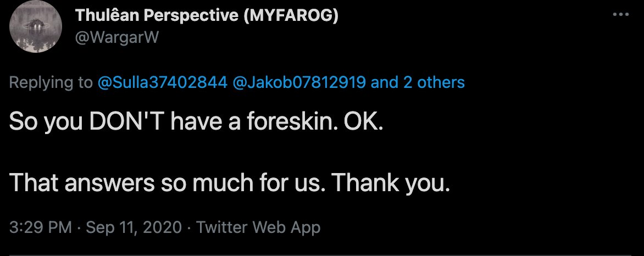
Task: Click the Thulêan Perspective profile avatar
Action: click(x=36, y=30)
